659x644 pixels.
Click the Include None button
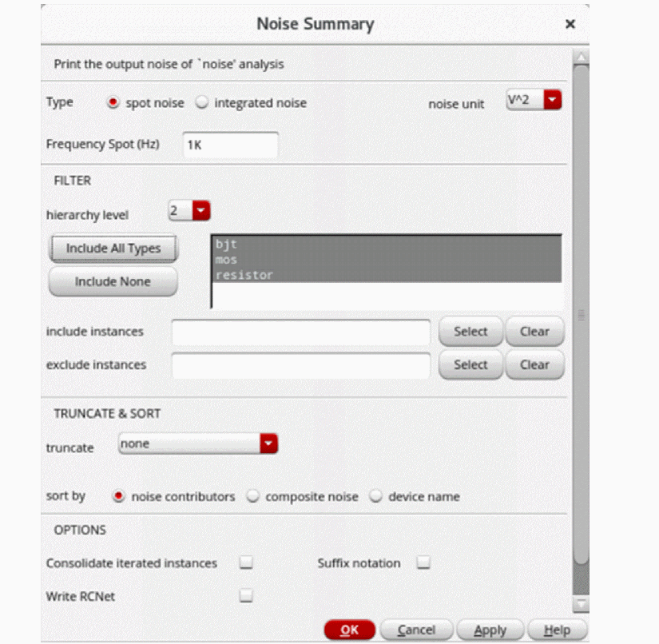click(113, 281)
